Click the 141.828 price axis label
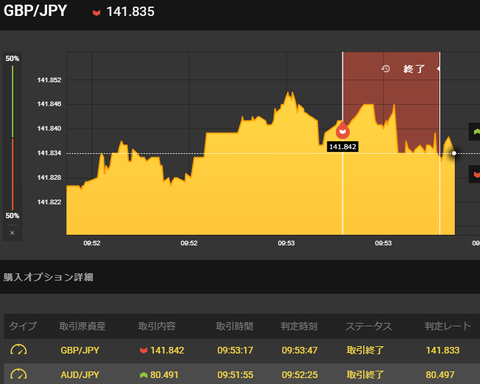This screenshot has height=384, width=480. (49, 178)
